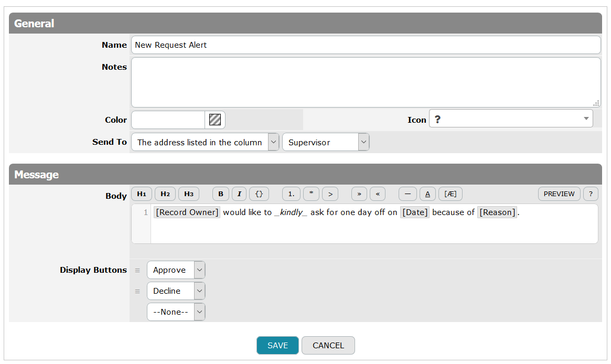
Task: Select the [Reason] placeholder token
Action: point(497,212)
